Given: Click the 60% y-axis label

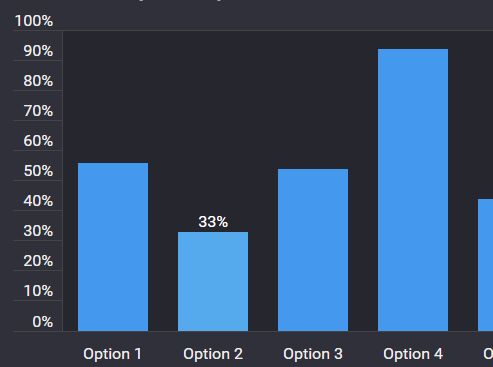Looking at the screenshot, I should (x=38, y=141).
